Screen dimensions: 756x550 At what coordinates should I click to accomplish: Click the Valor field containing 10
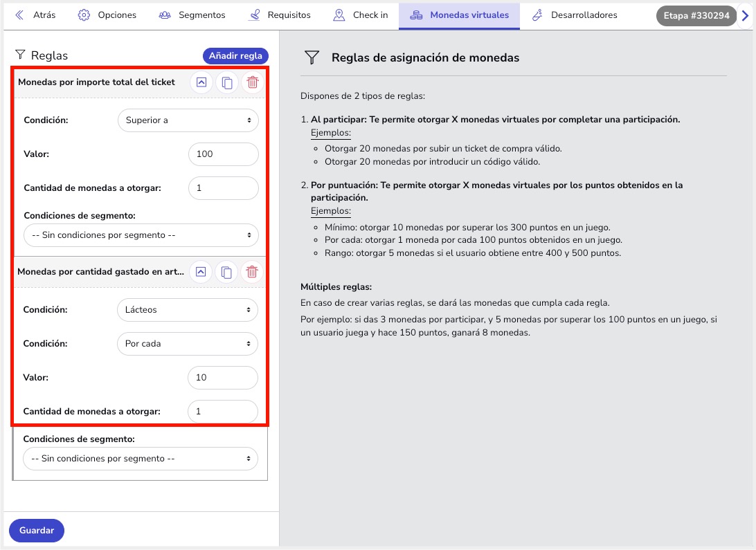coord(222,378)
